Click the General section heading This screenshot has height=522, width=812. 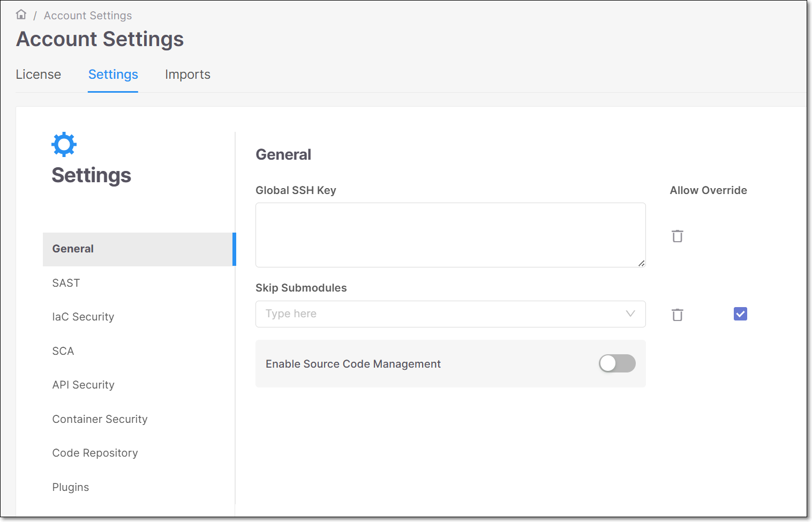pos(283,154)
